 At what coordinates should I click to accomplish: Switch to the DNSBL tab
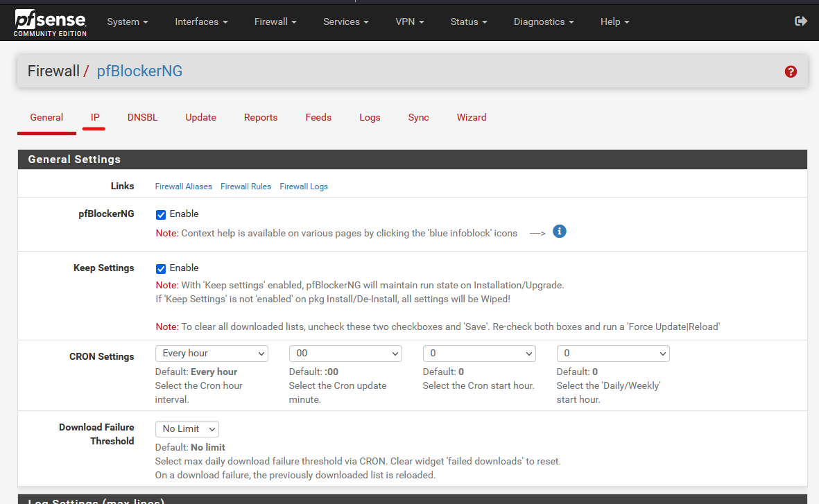pos(142,118)
